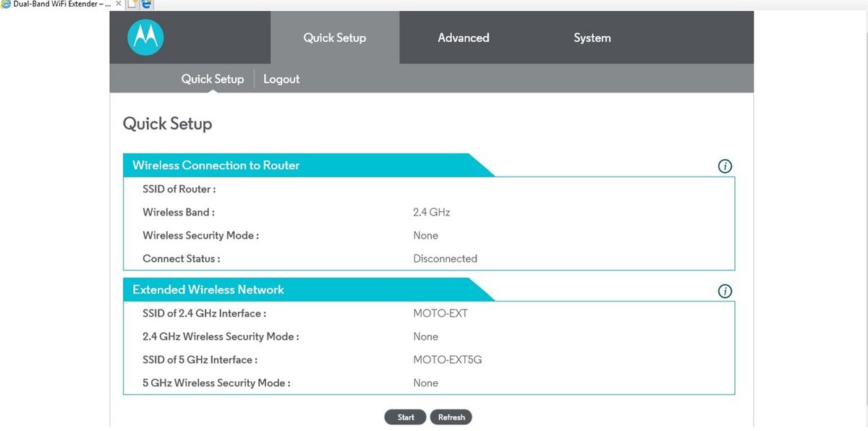Open a new browser tab

point(133,4)
